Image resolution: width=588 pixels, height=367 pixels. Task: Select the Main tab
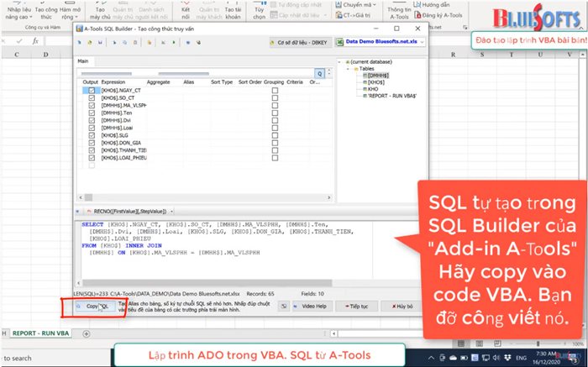point(83,60)
